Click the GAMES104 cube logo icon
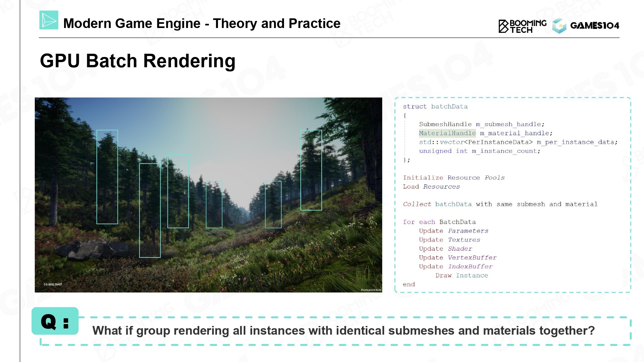The image size is (644, 362). click(x=559, y=26)
